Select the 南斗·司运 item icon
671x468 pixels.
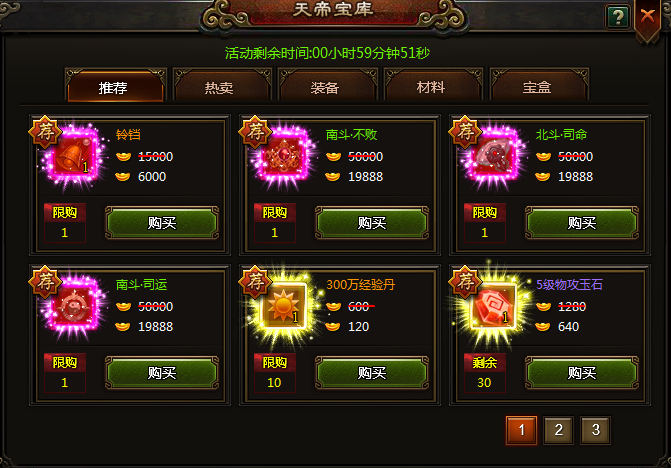click(74, 307)
